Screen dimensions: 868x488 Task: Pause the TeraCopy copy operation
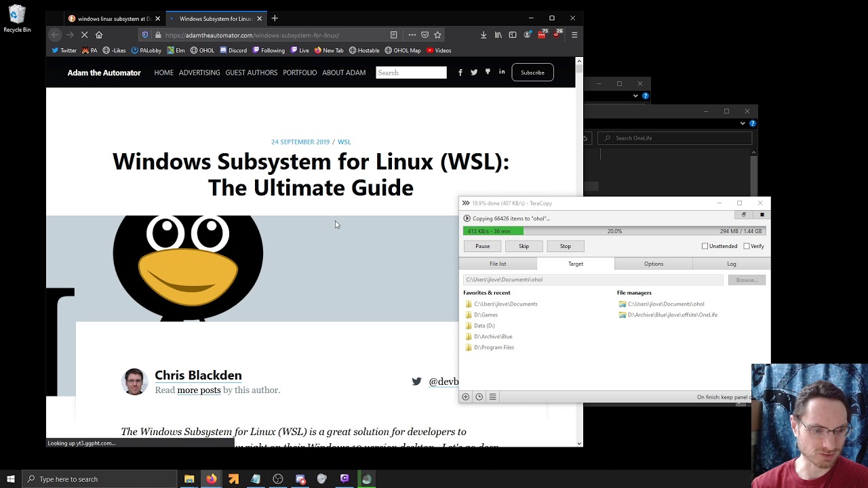tap(483, 246)
